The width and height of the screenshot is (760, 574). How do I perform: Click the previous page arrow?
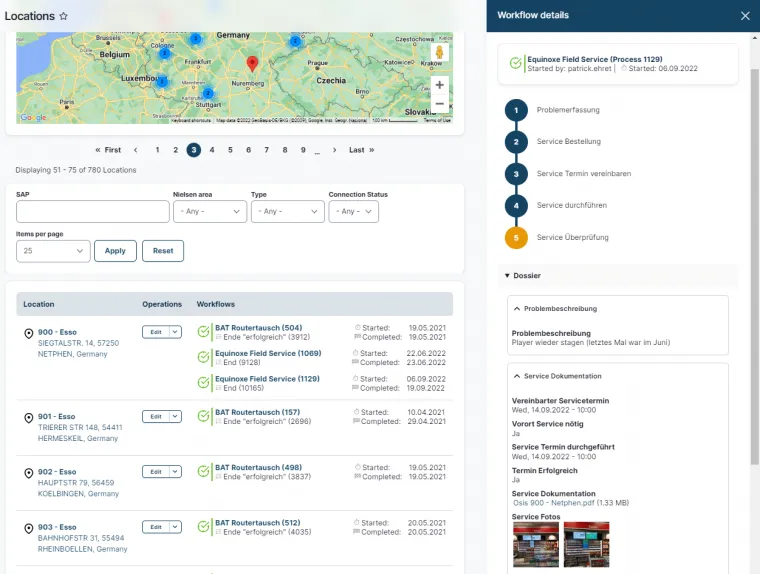136,150
